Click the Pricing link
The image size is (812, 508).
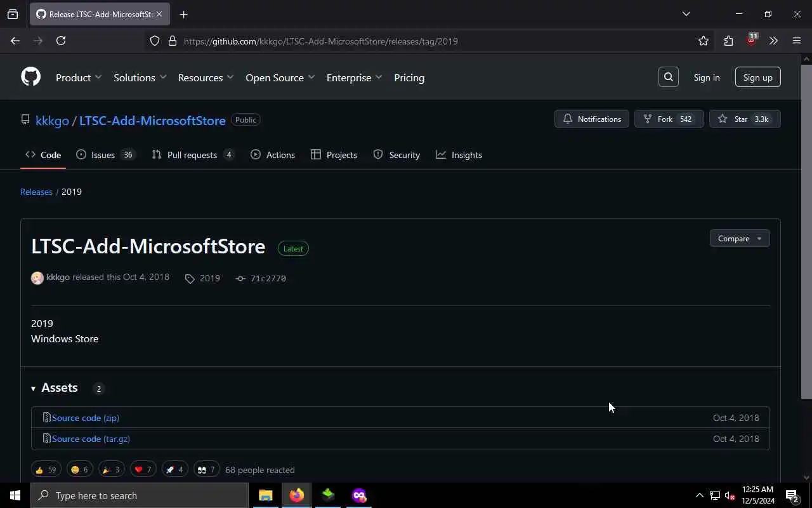(409, 77)
